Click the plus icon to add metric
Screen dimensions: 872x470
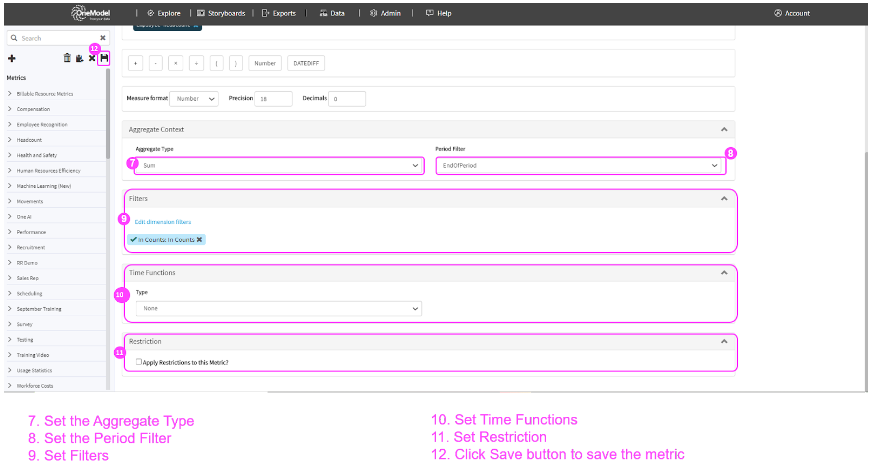pyautogui.click(x=11, y=59)
